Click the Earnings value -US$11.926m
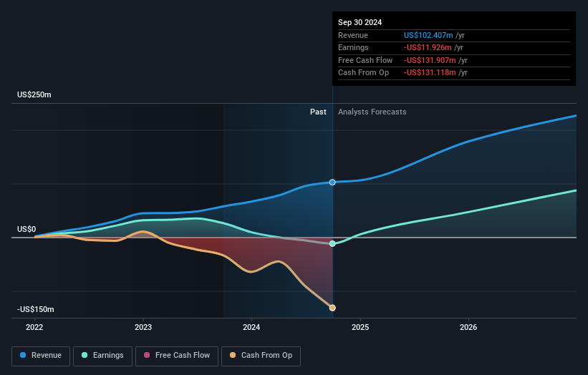Viewport: 588px width, 375px height. pyautogui.click(x=428, y=47)
